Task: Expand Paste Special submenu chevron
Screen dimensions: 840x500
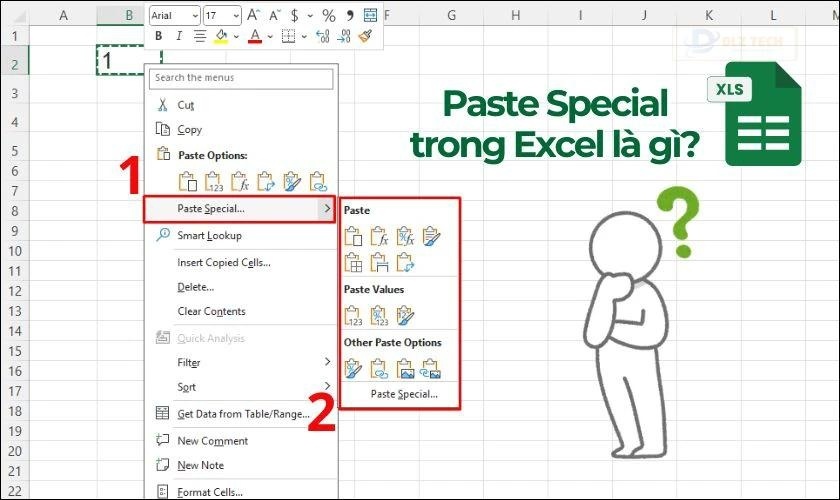Action: (x=327, y=208)
